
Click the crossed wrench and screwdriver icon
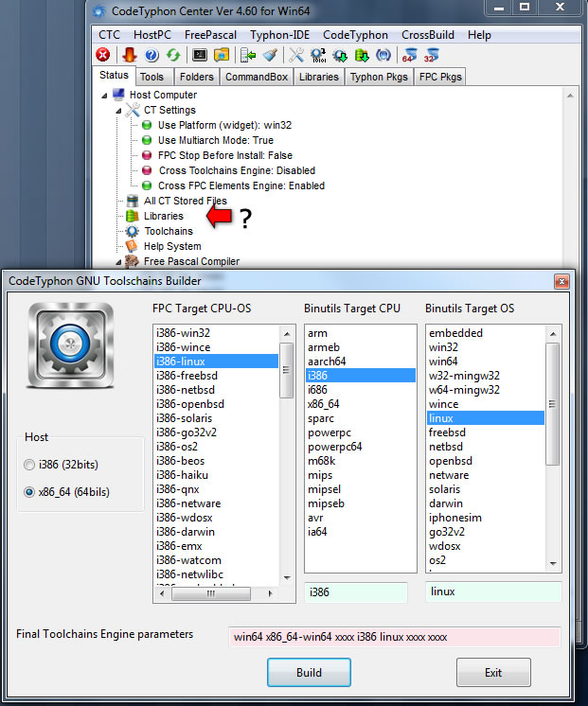pyautogui.click(x=296, y=55)
